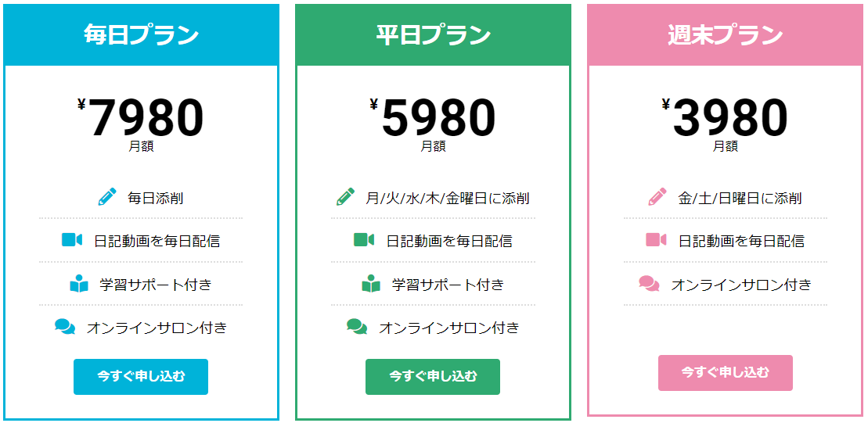Screen dimensions: 868x423
Task: Click the blue video camera icon in 毎日プラン
Action: 72,240
